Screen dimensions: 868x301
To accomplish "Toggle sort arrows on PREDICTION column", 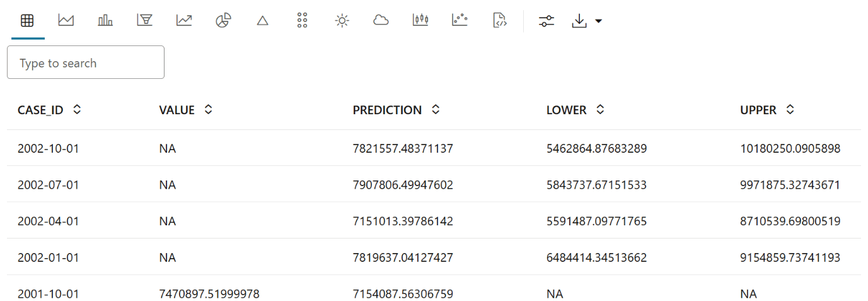I will tap(436, 110).
